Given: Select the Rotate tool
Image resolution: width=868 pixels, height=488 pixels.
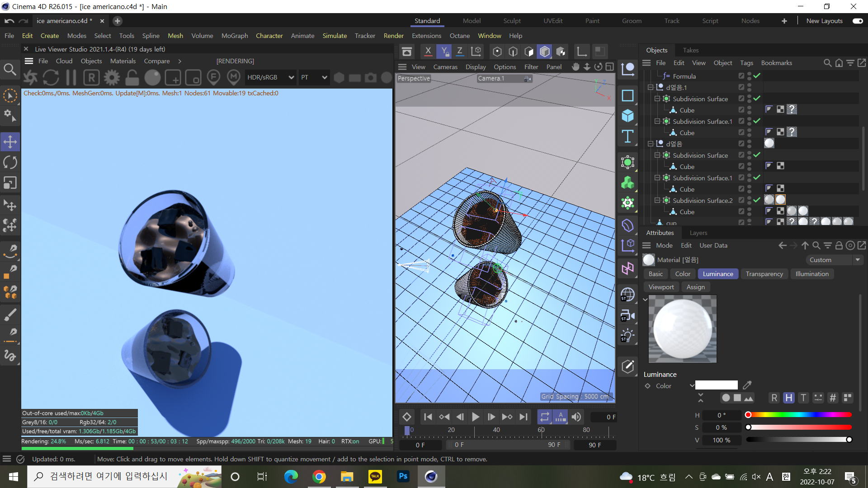Looking at the screenshot, I should tap(10, 162).
